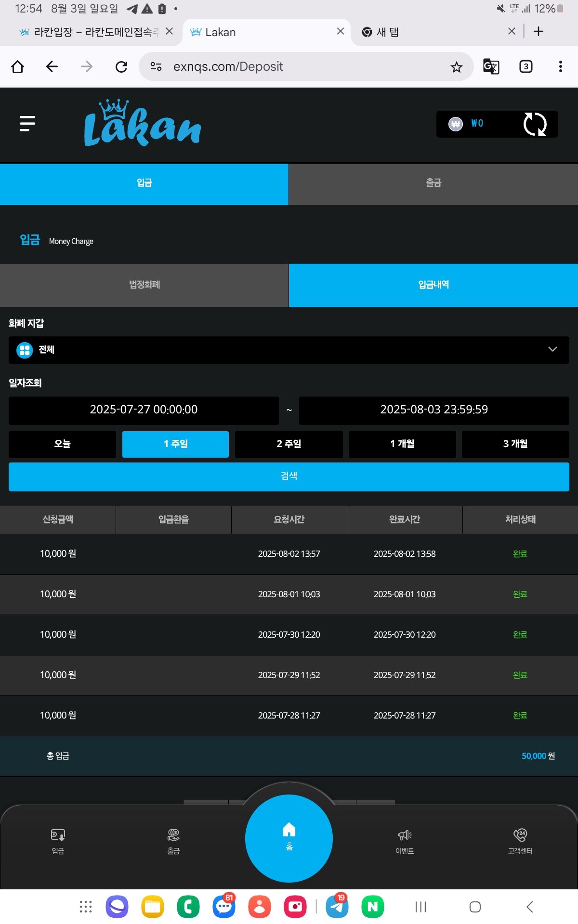Open end date picker 2025-08-03 23:59:59
The image size is (578, 924).
[x=433, y=410]
